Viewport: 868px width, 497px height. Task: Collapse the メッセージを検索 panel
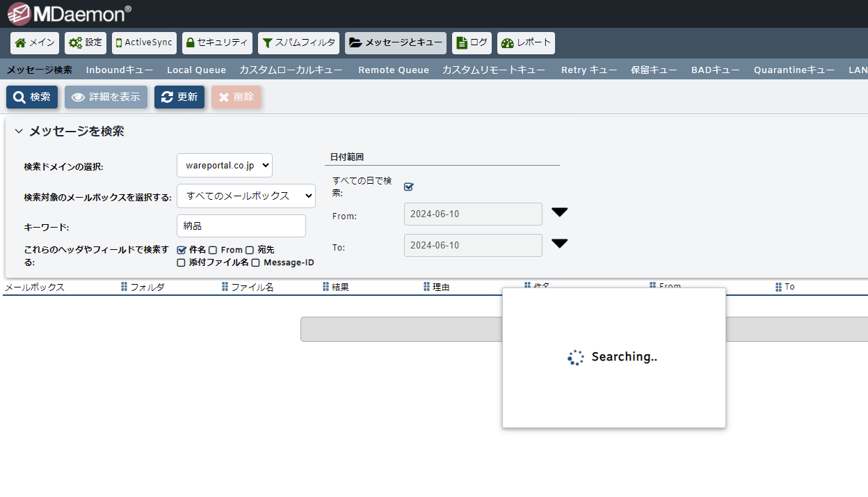(19, 132)
